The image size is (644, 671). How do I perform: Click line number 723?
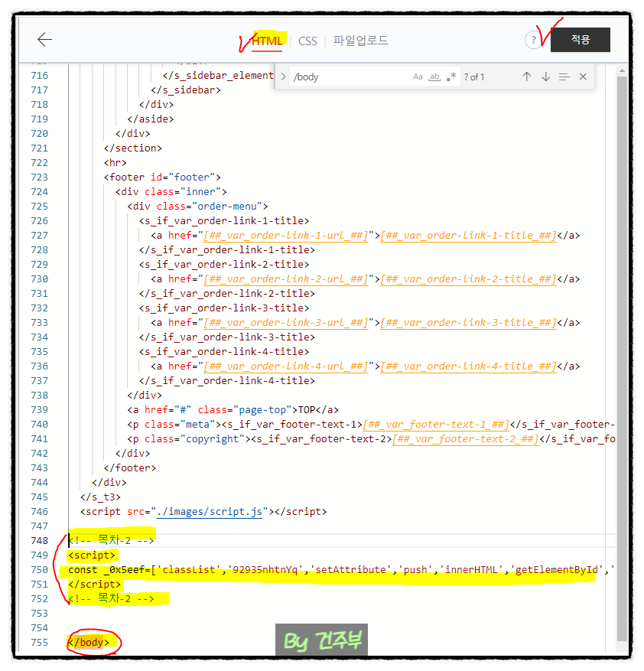(x=39, y=178)
